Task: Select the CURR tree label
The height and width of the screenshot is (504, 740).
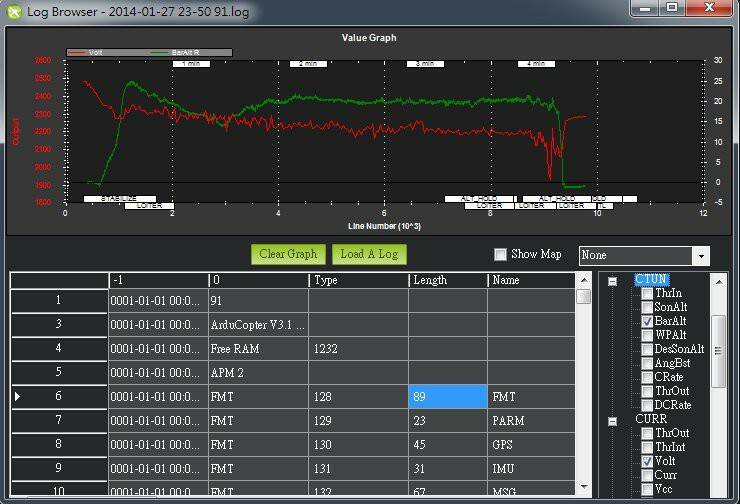Action: [x=651, y=419]
